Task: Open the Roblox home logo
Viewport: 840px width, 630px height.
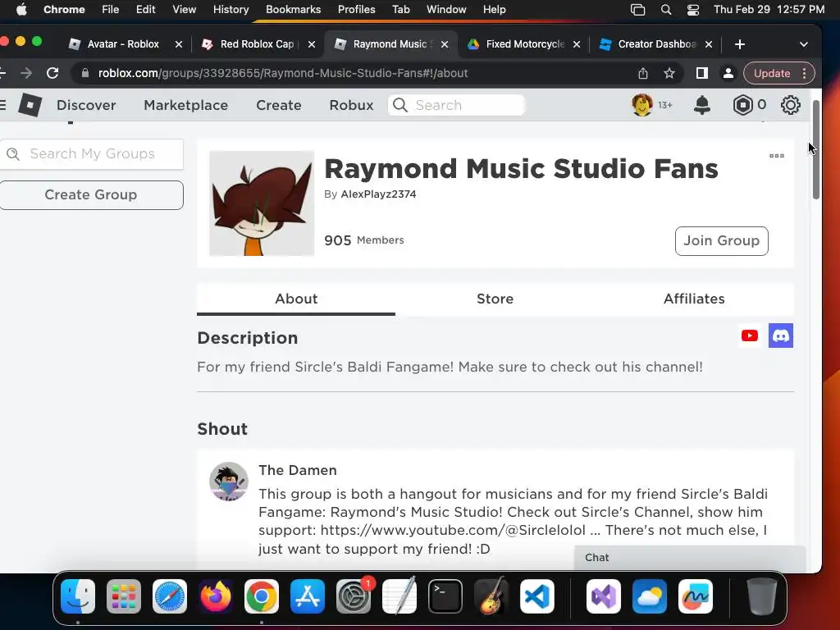Action: 30,104
